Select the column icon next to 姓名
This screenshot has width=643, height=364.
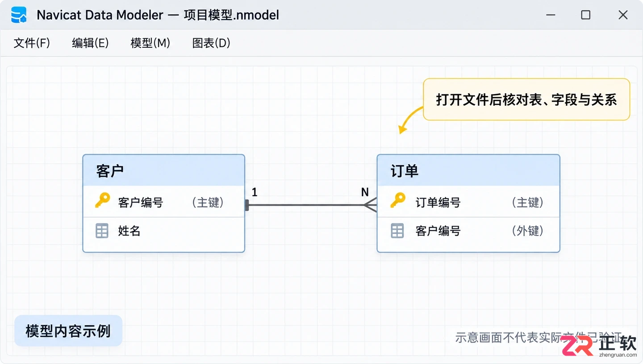(102, 231)
